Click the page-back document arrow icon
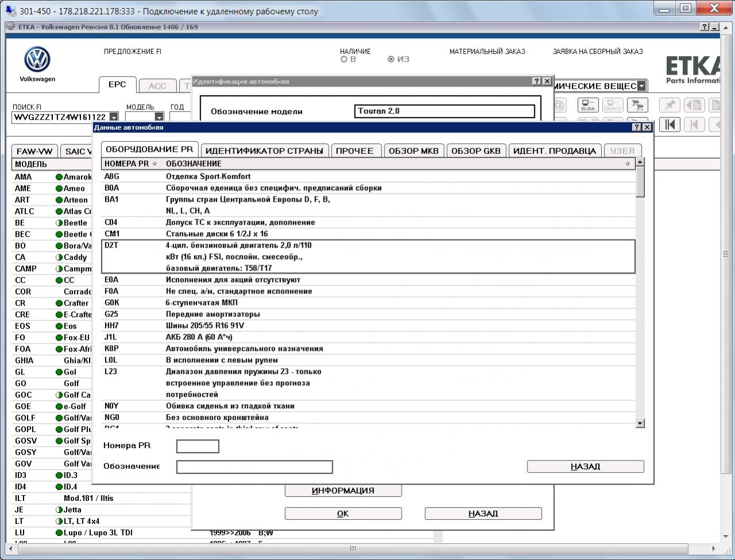This screenshot has width=735, height=560. tap(694, 105)
